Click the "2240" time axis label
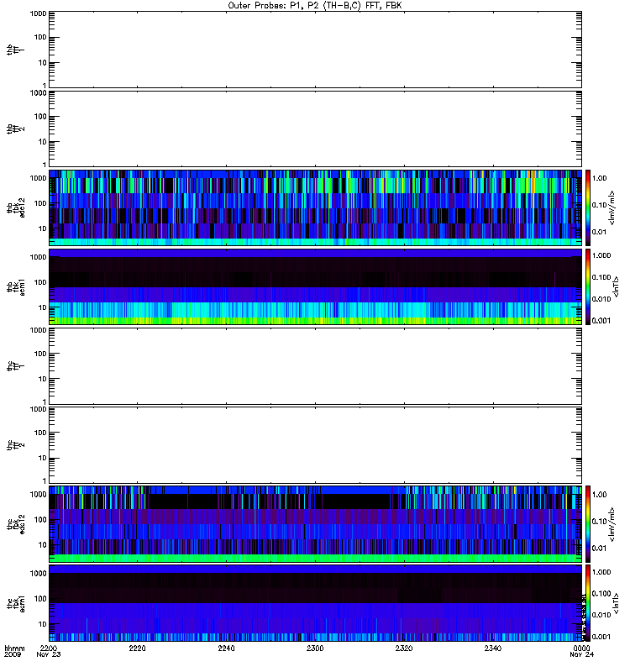Image resolution: width=630 pixels, height=672 pixels. pyautogui.click(x=226, y=648)
